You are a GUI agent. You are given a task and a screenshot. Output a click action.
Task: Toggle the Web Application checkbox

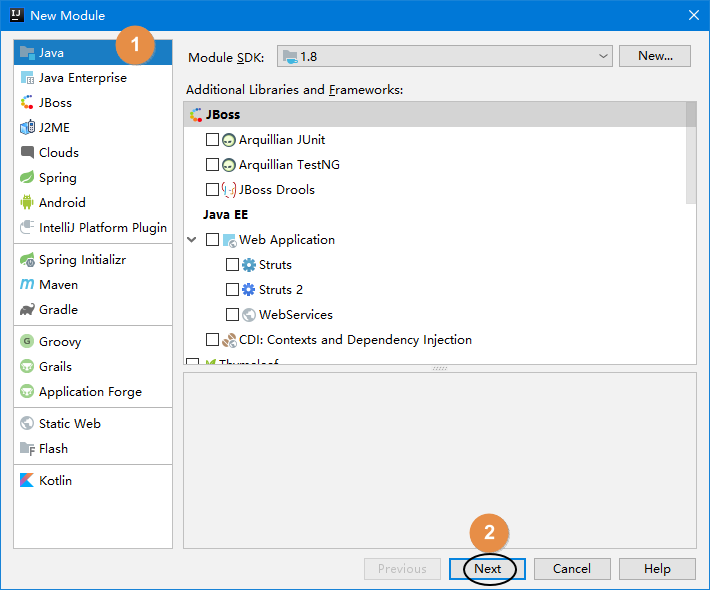point(212,240)
